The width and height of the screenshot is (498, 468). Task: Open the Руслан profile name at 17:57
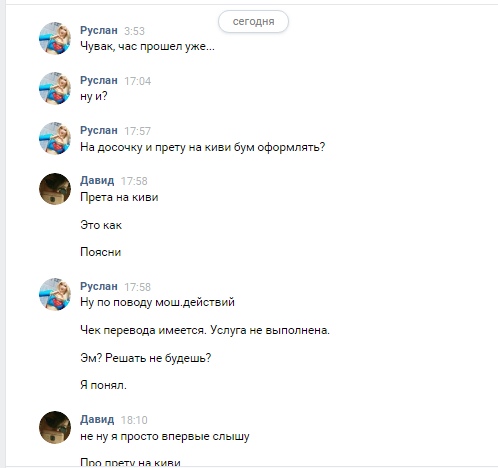click(x=99, y=130)
